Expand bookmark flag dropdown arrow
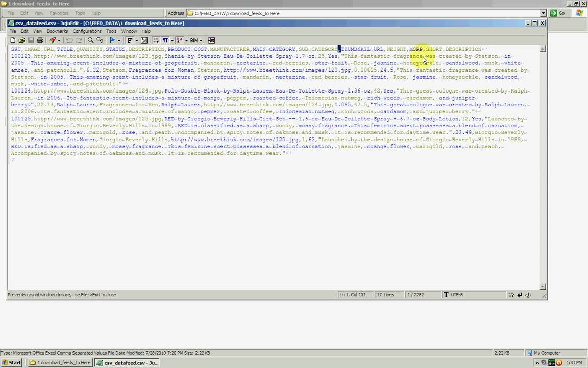 pyautogui.click(x=119, y=40)
